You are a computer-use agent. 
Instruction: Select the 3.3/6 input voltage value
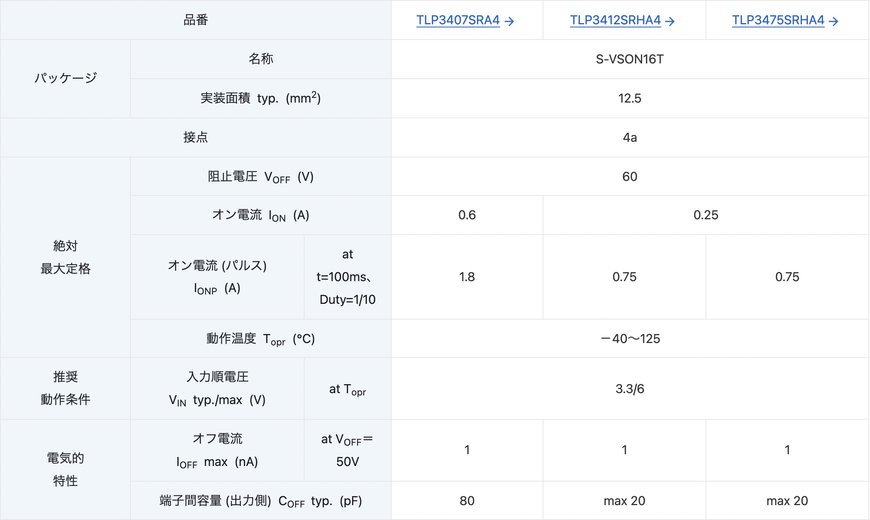tap(630, 388)
